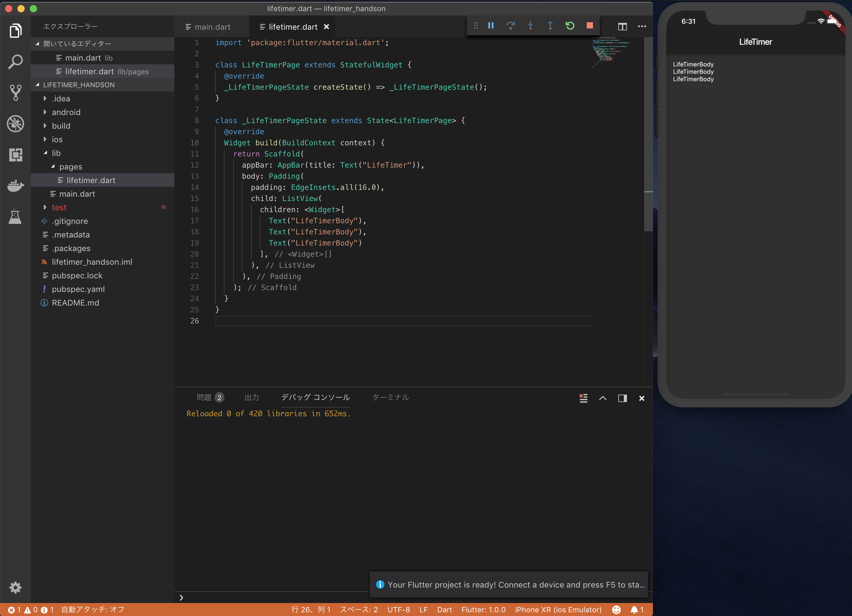Toggle auto attach in status bar
Viewport: 852px width, 616px height.
click(x=93, y=610)
